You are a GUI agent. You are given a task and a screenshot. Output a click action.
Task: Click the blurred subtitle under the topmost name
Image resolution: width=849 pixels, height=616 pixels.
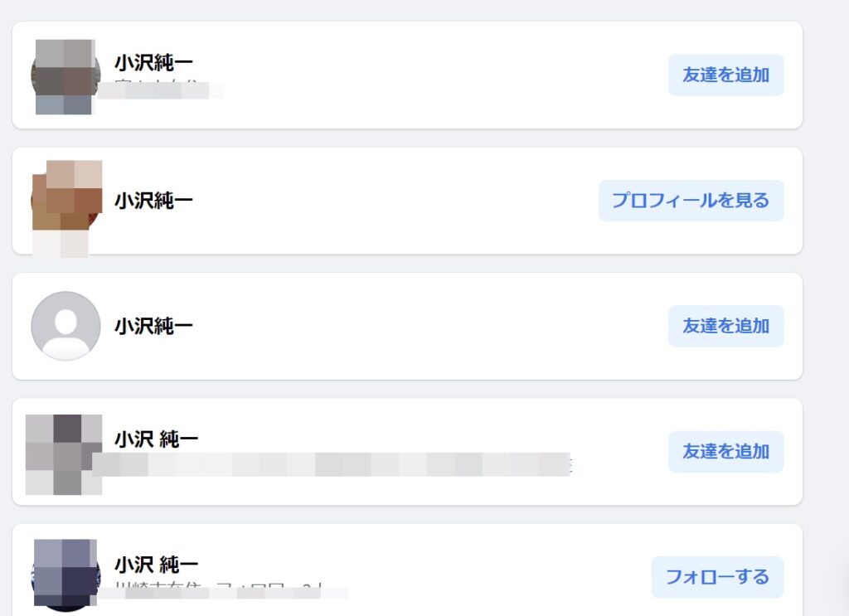[x=161, y=90]
